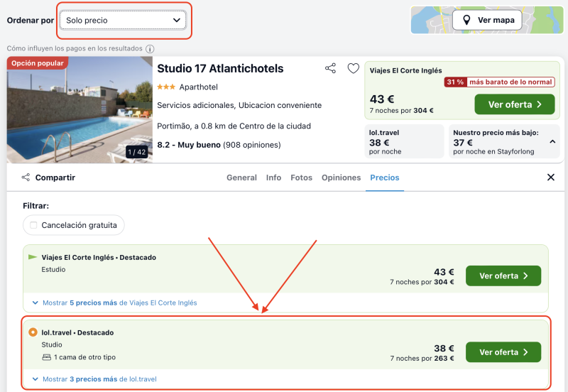568x392 pixels.
Task: Click 'Servicios adicionales, Ubicacion conveniente' text
Action: coord(239,105)
